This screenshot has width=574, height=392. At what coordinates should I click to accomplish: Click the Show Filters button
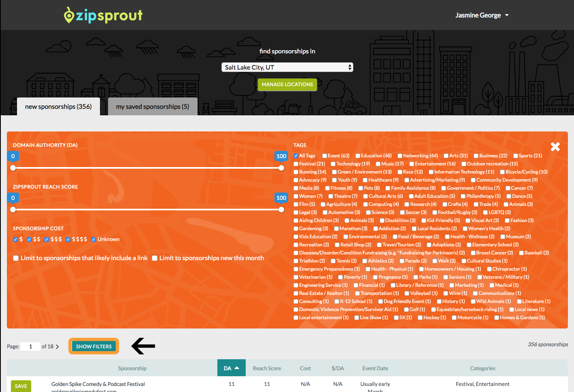[x=94, y=346]
